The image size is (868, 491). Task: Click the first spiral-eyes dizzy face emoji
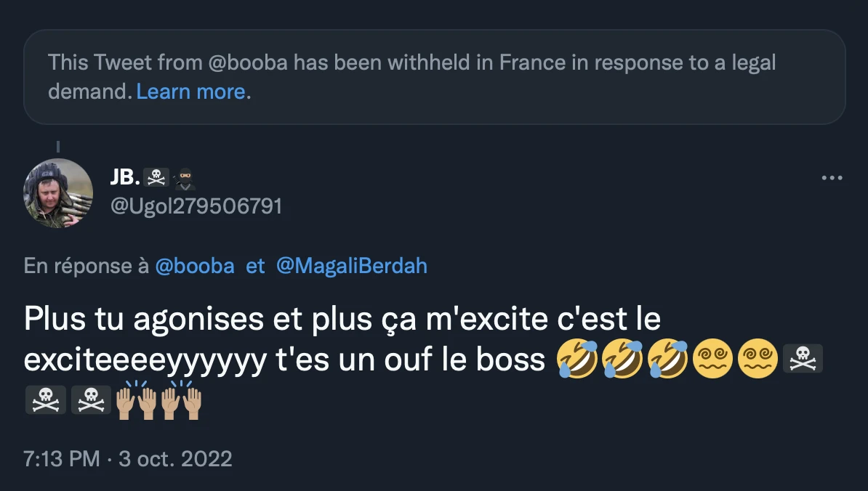pyautogui.click(x=712, y=360)
